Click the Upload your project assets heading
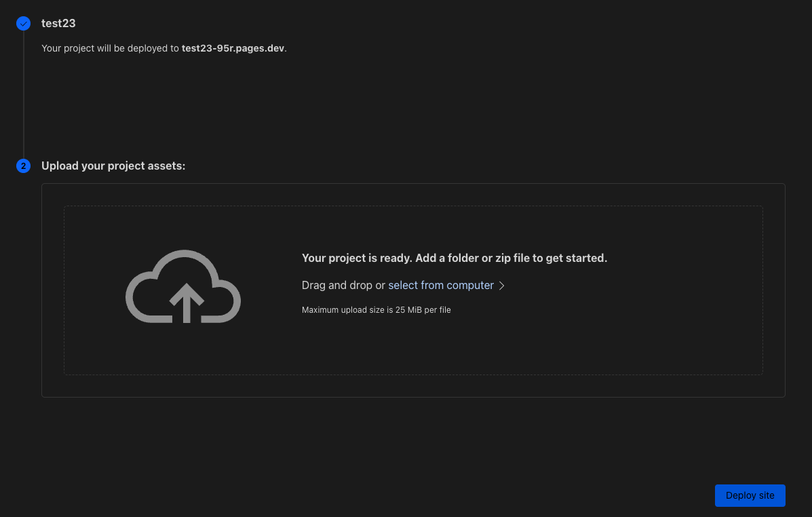This screenshot has height=517, width=812. pyautogui.click(x=113, y=166)
